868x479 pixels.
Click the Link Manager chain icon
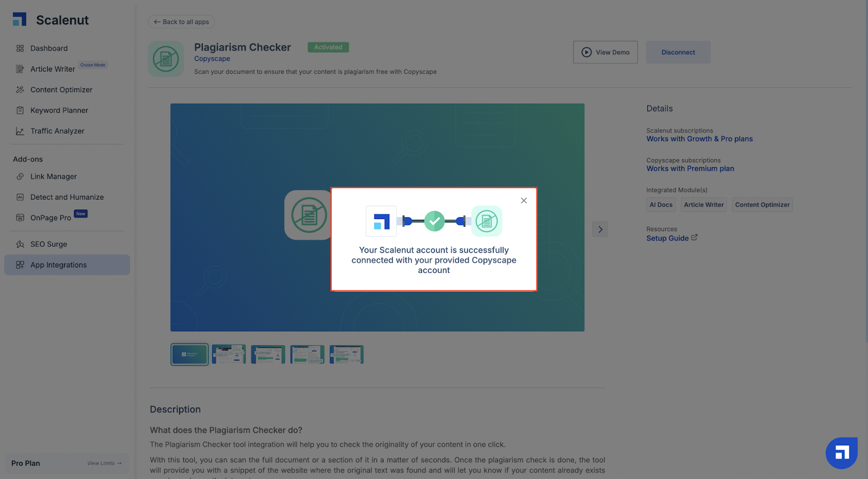pos(20,176)
